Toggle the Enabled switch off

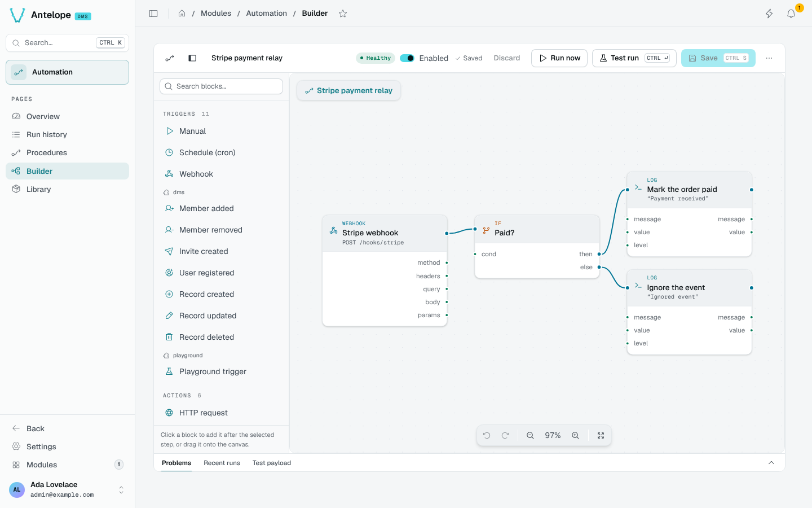click(x=407, y=58)
